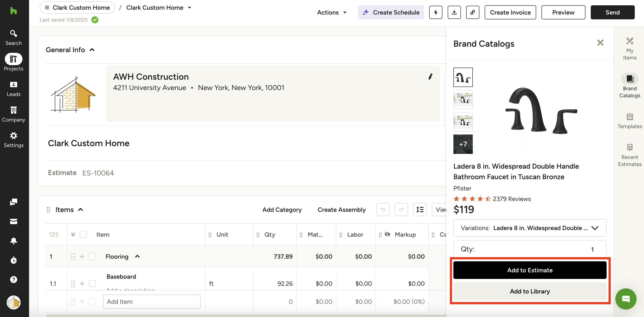Click the download icon button

click(454, 12)
